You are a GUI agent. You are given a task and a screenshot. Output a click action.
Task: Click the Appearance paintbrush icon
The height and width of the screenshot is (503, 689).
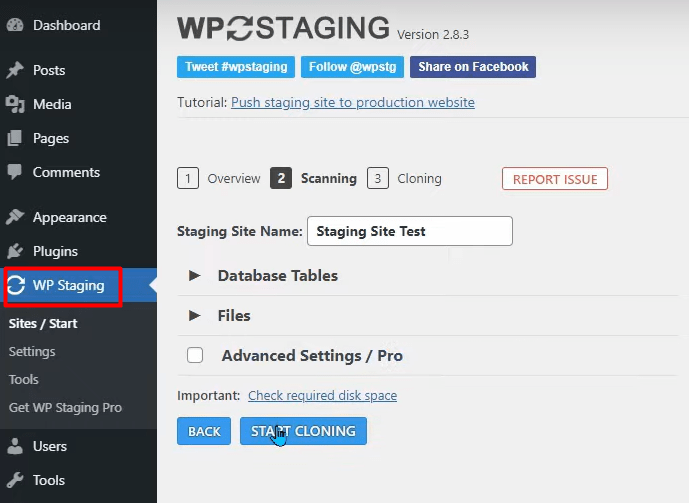pos(15,217)
